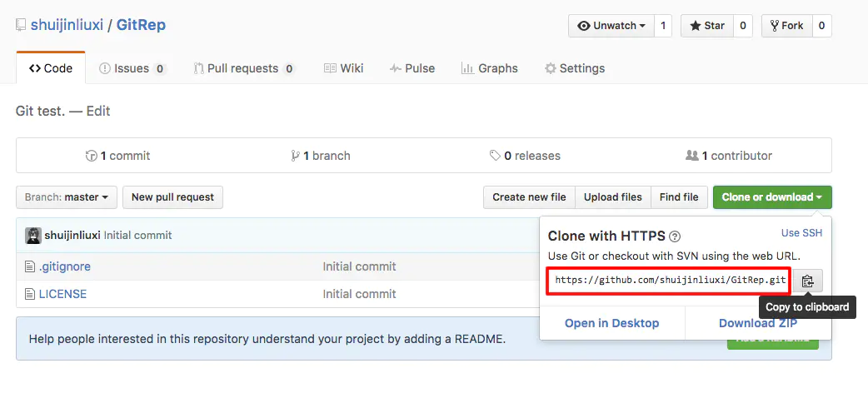The width and height of the screenshot is (868, 398).
Task: Click the Git test. description text
Action: click(x=41, y=112)
